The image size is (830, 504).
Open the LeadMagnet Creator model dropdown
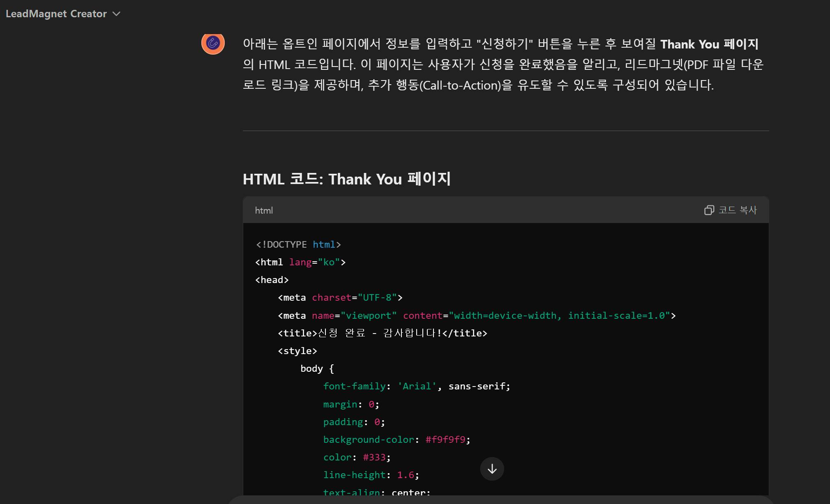click(56, 14)
